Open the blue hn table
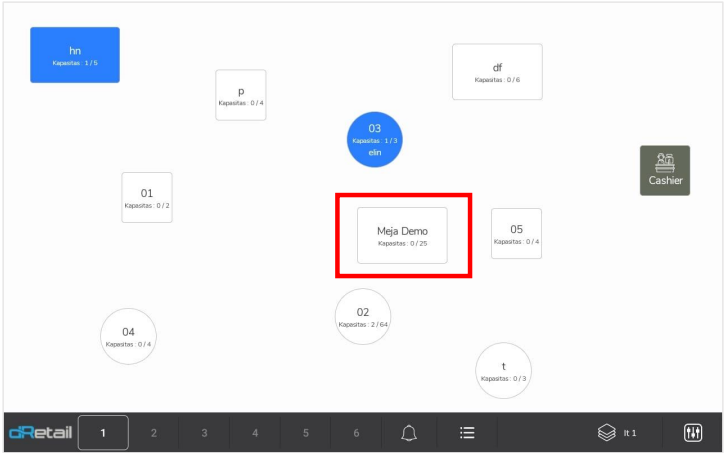 click(75, 55)
